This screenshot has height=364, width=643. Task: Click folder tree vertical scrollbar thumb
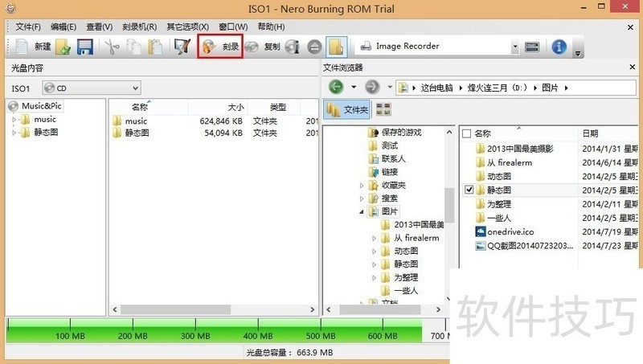pos(449,205)
